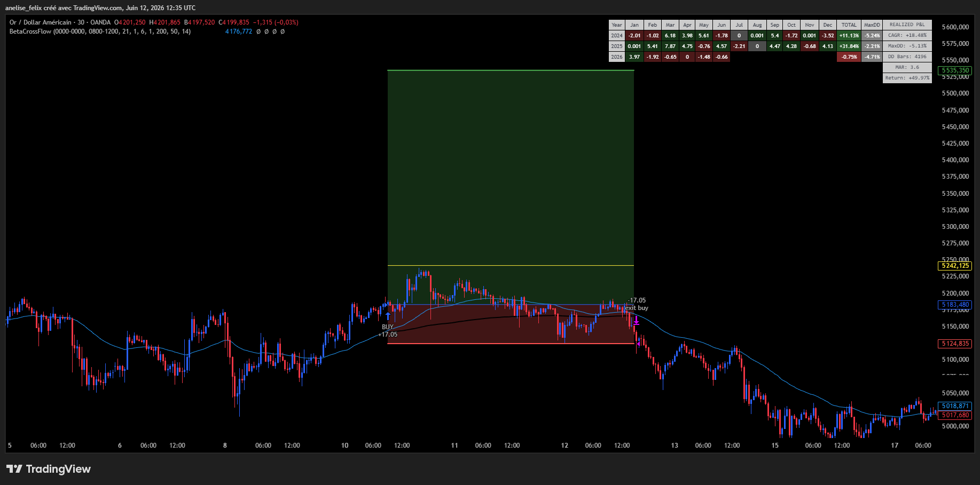This screenshot has width=980, height=485.
Task: Click the anelise_felix créé avec TradingView.com header
Action: click(x=100, y=8)
